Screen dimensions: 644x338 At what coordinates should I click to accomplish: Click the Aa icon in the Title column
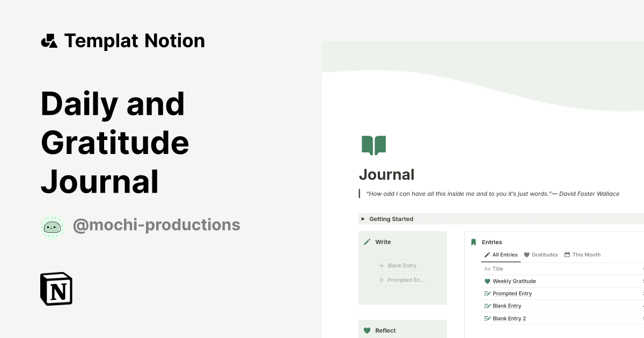pos(486,268)
